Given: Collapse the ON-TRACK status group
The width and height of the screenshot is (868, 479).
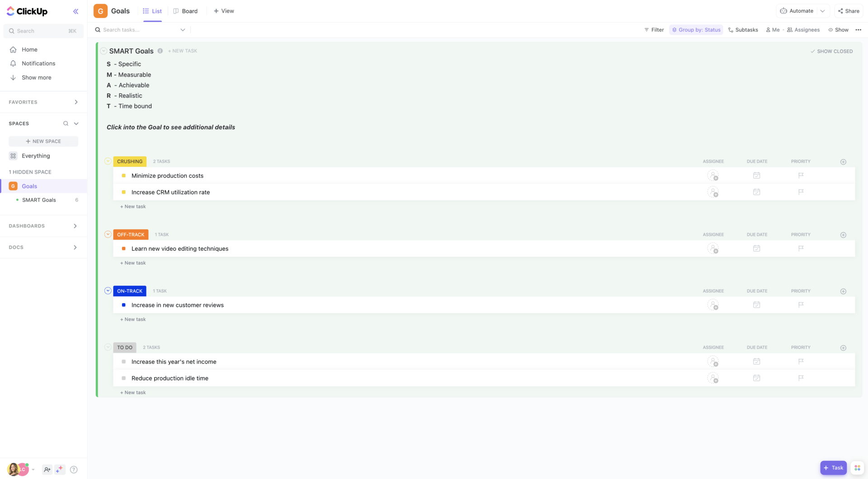Looking at the screenshot, I should [x=108, y=291].
